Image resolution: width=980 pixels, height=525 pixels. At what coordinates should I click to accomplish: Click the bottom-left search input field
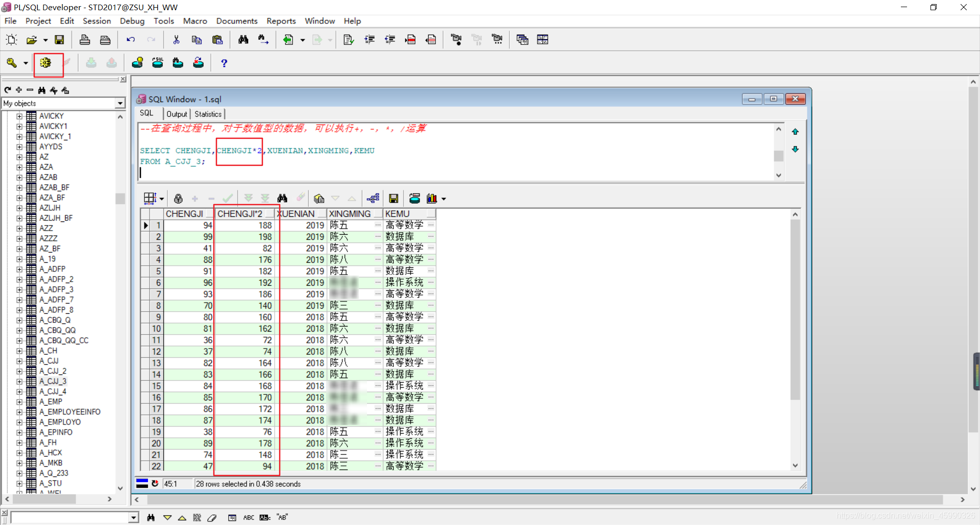point(70,518)
